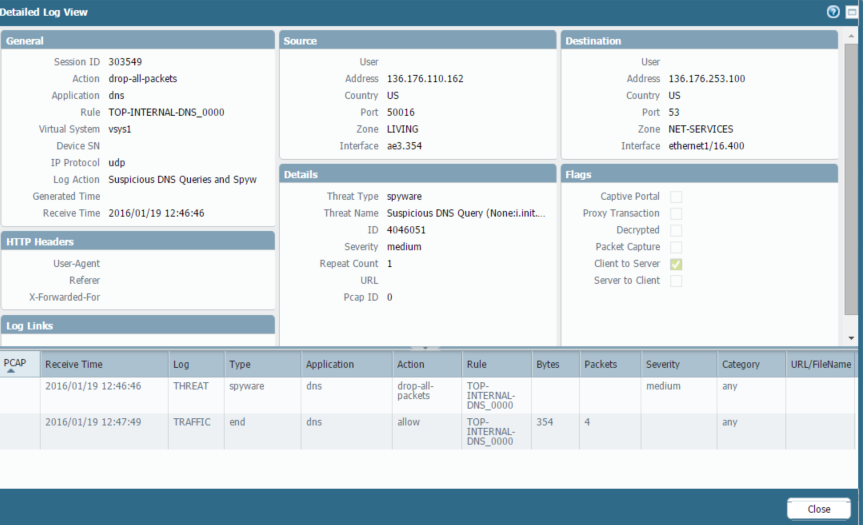Sort by the Severity column header
The width and height of the screenshot is (863, 525).
point(664,365)
